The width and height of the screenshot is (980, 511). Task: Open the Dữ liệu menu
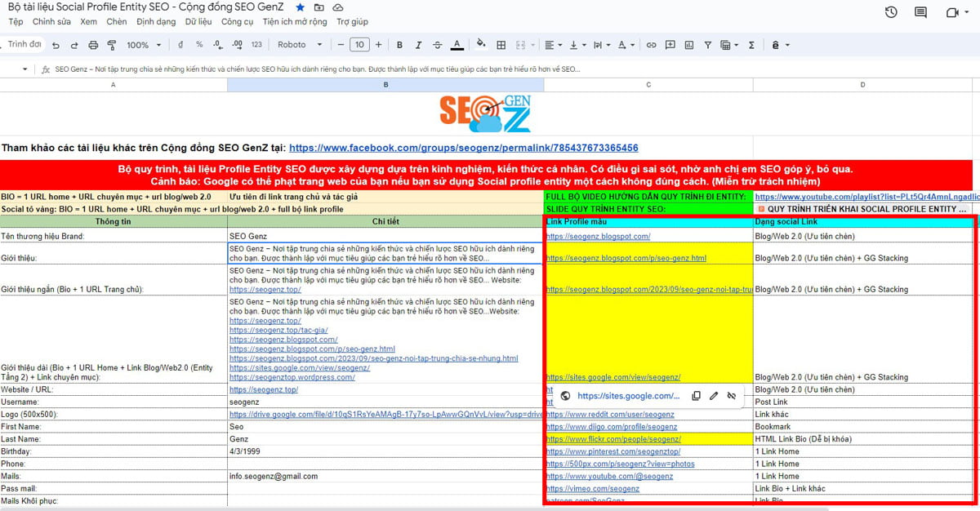point(198,22)
